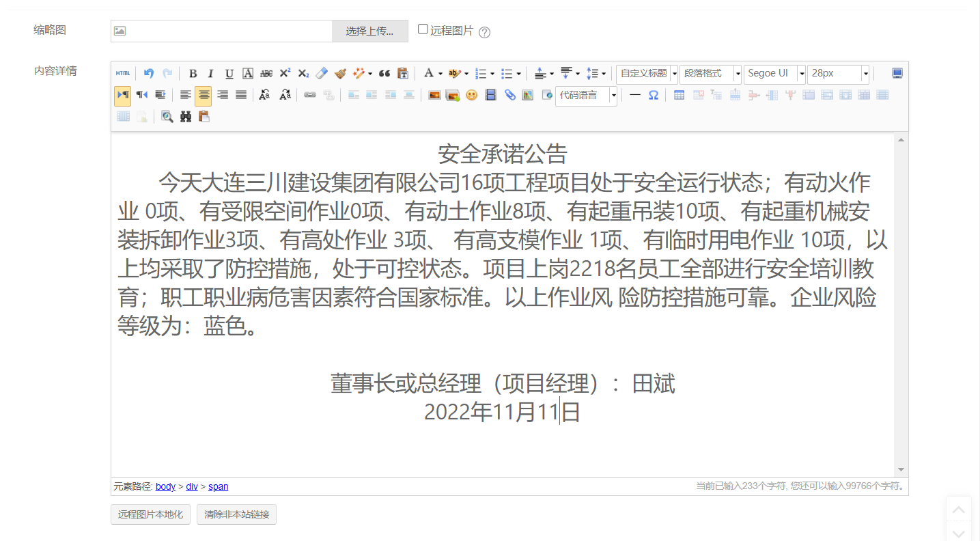This screenshot has width=980, height=541.
Task: Preview content with the magnifier icon
Action: [x=167, y=116]
